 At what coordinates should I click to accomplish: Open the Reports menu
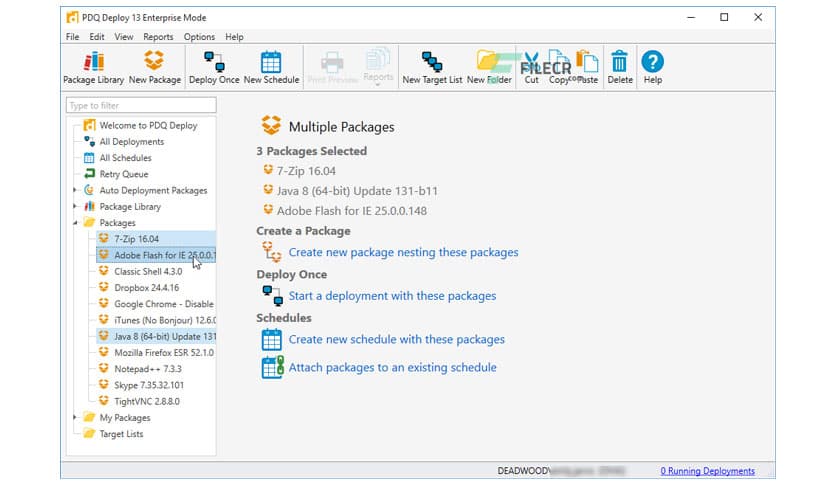click(158, 37)
